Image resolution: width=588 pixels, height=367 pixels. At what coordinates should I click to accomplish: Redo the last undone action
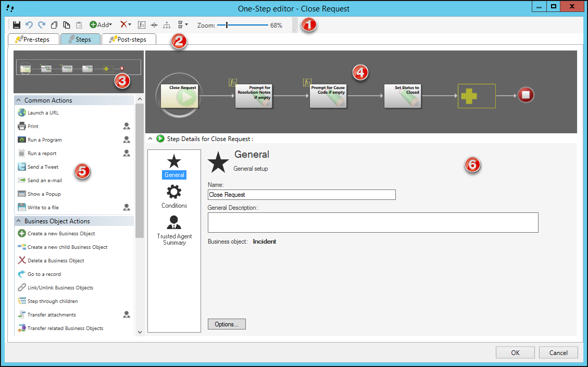[x=41, y=24]
